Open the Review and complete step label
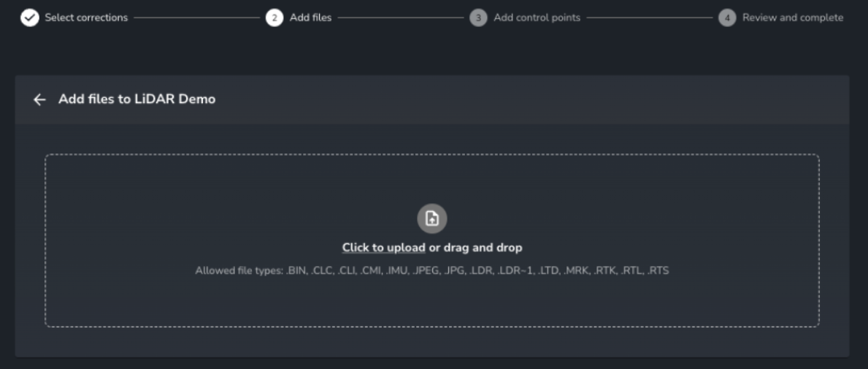Viewport: 868px width, 369px height. [x=793, y=18]
